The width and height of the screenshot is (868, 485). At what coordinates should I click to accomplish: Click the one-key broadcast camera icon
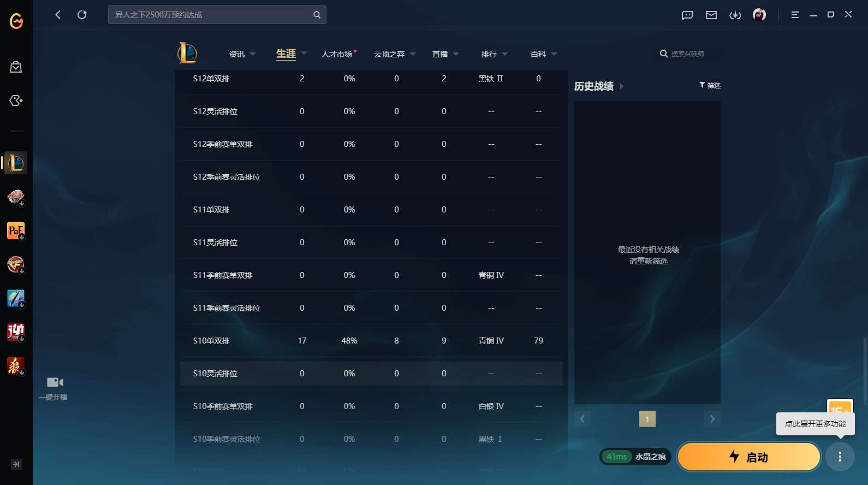pyautogui.click(x=55, y=382)
